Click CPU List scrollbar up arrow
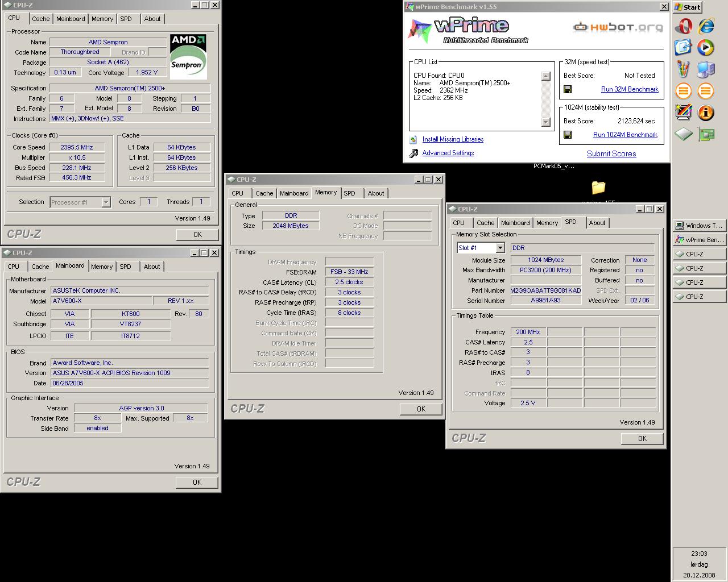Viewport: 728px width, 582px height. click(546, 76)
